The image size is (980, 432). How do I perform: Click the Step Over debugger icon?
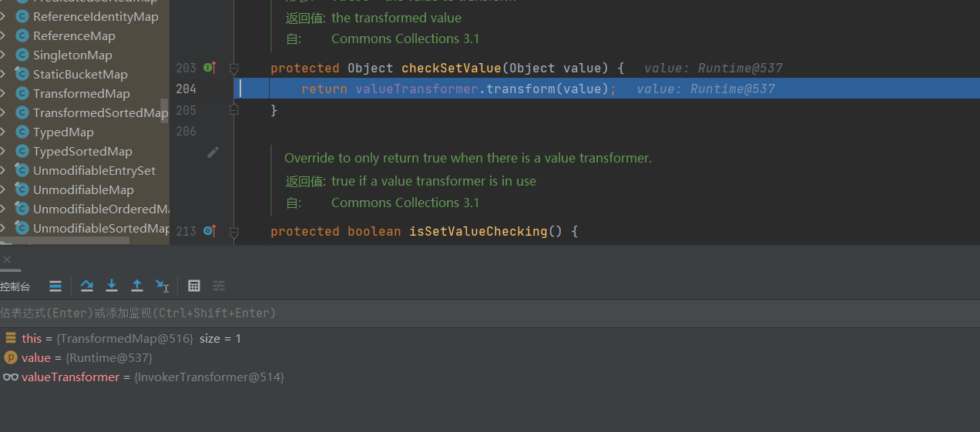(87, 286)
